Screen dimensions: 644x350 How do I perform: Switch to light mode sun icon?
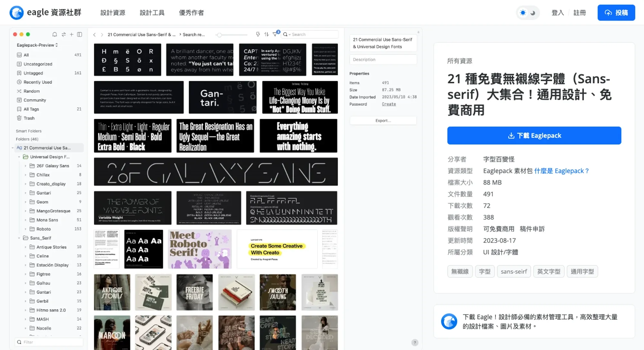pyautogui.click(x=523, y=13)
